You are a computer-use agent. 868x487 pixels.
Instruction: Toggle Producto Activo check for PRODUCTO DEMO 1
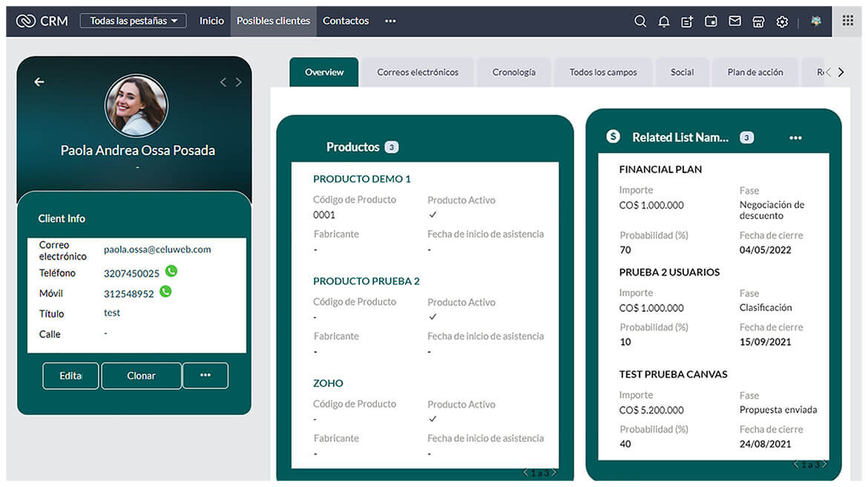coord(433,215)
